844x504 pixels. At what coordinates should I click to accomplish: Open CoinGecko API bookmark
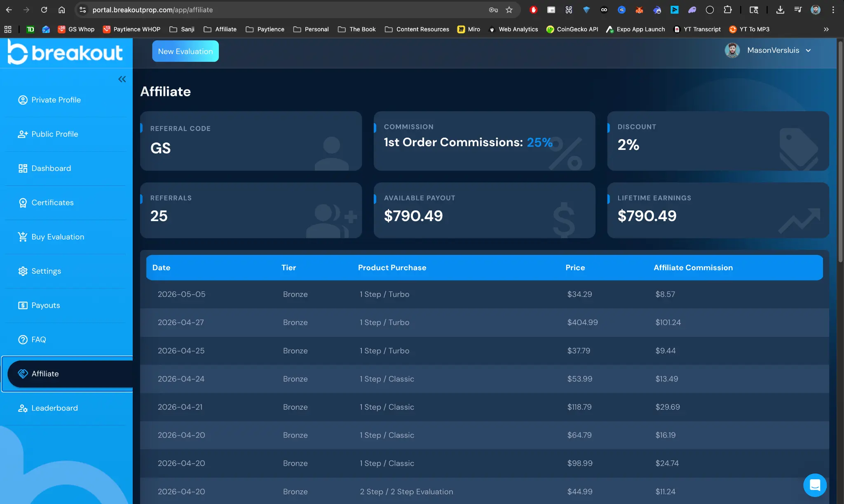click(572, 29)
